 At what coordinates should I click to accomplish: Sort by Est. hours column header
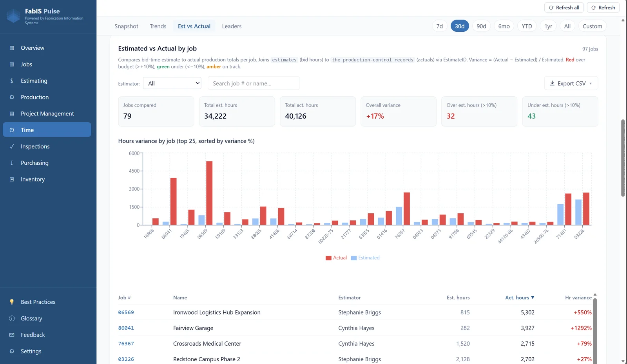458,297
